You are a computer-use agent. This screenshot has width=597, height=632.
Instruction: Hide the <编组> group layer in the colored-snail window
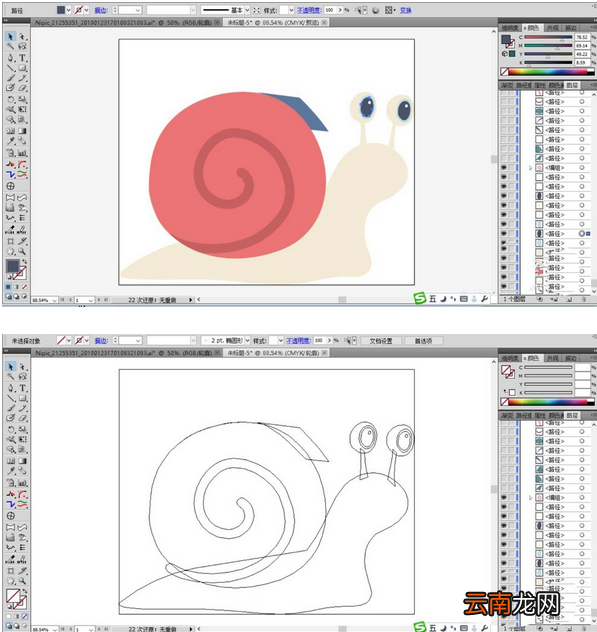504,168
